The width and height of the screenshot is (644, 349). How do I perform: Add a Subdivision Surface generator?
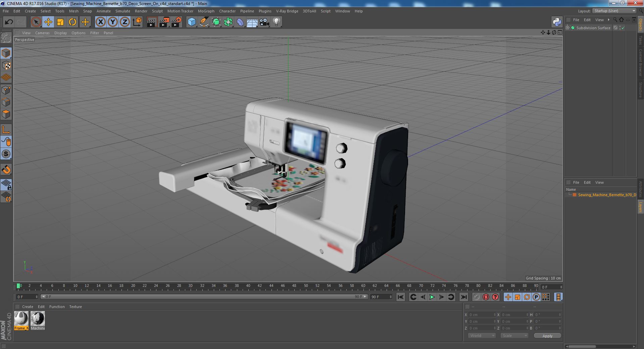(x=216, y=22)
